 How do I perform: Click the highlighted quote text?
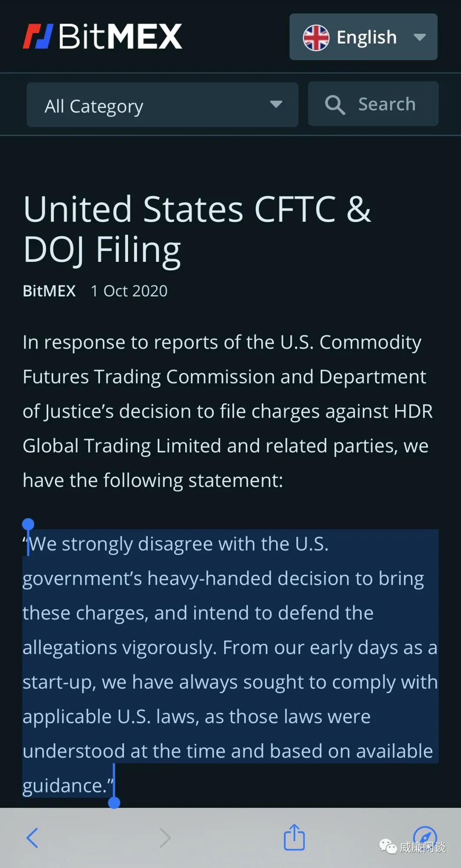230,664
